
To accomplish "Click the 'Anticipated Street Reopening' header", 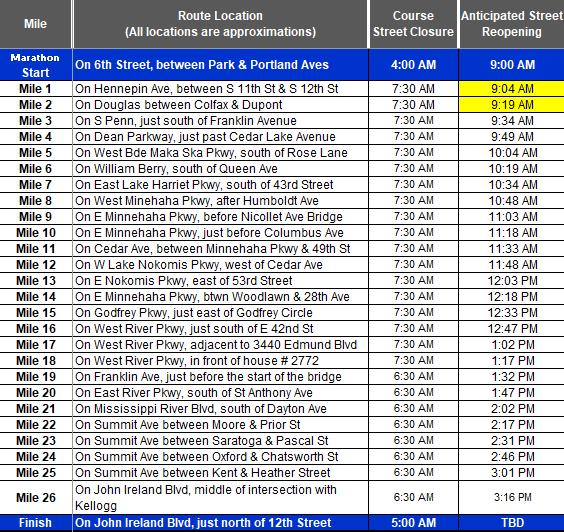I will pyautogui.click(x=512, y=24).
